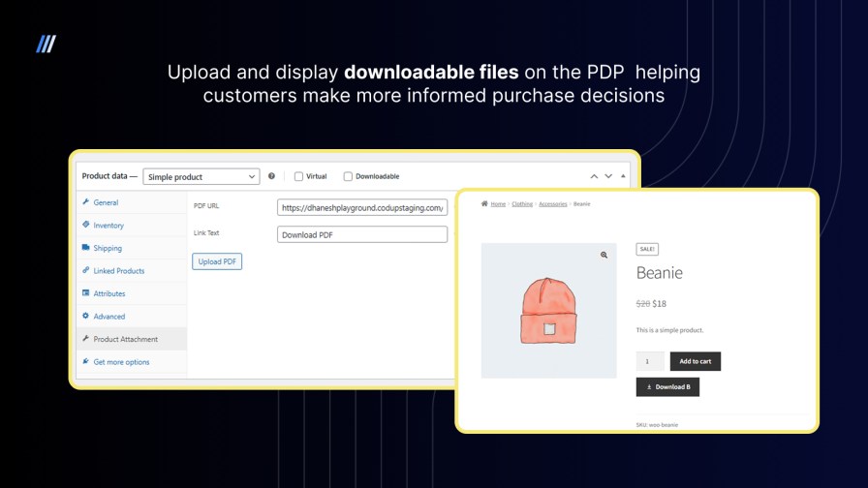Open the Clothing breadcrumb link
Screen dimensions: 868x488
522,204
